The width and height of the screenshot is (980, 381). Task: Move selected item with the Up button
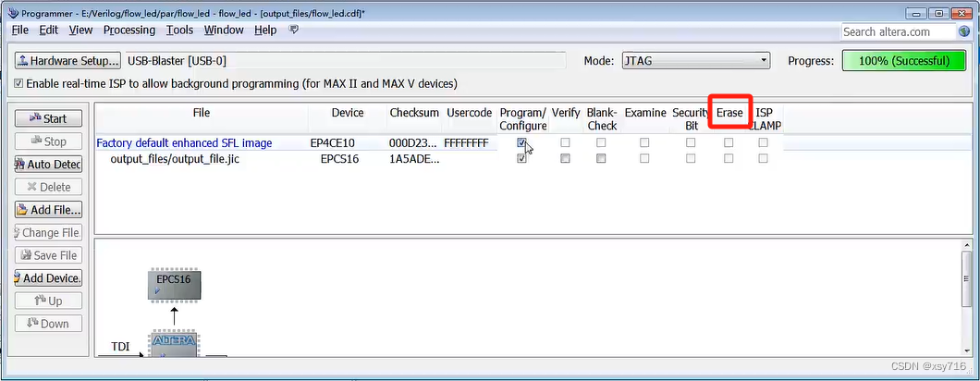(48, 301)
